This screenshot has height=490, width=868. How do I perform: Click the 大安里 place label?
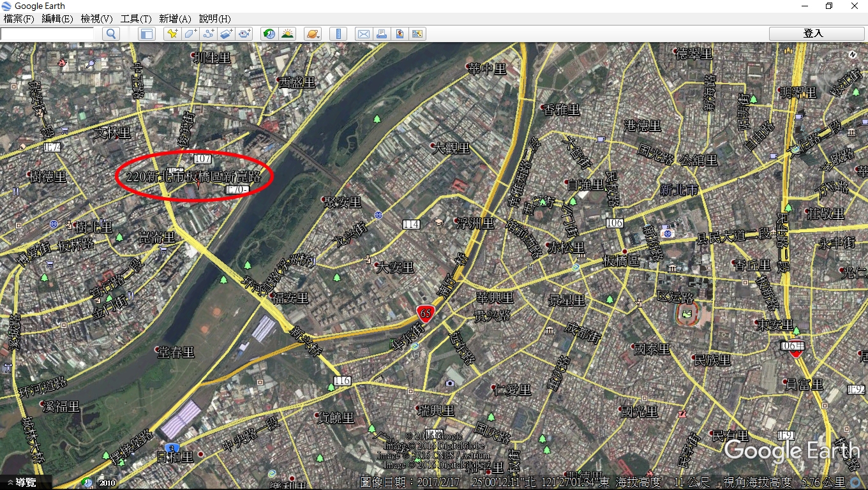[x=395, y=267]
